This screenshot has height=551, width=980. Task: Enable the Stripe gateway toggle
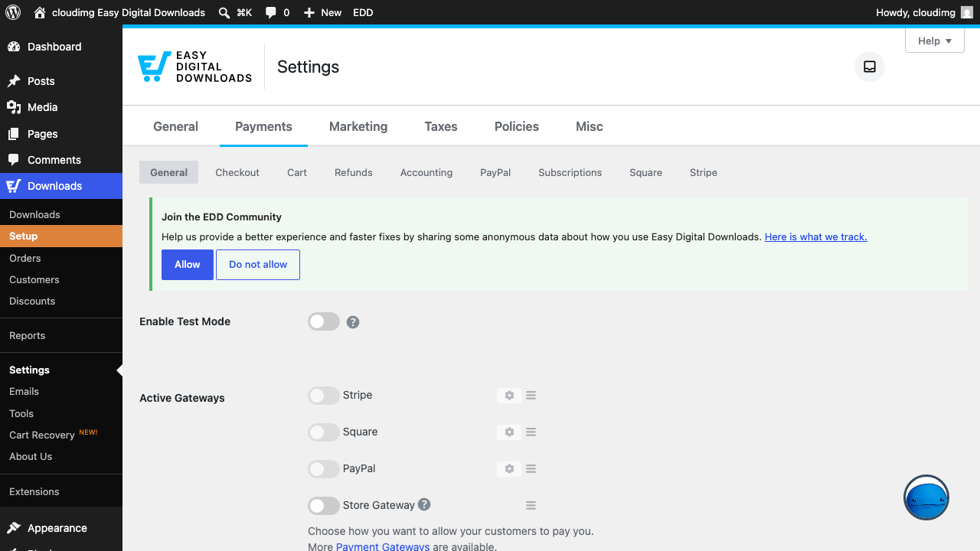pos(324,396)
